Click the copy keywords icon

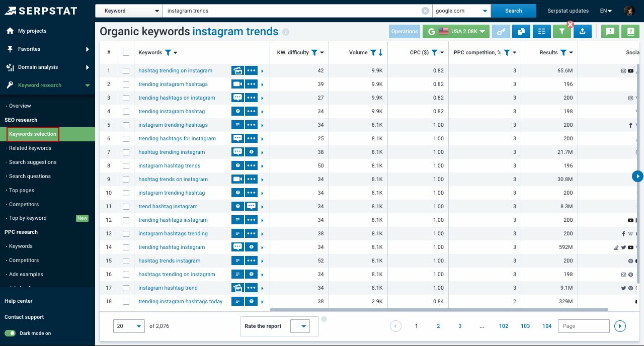coord(521,31)
